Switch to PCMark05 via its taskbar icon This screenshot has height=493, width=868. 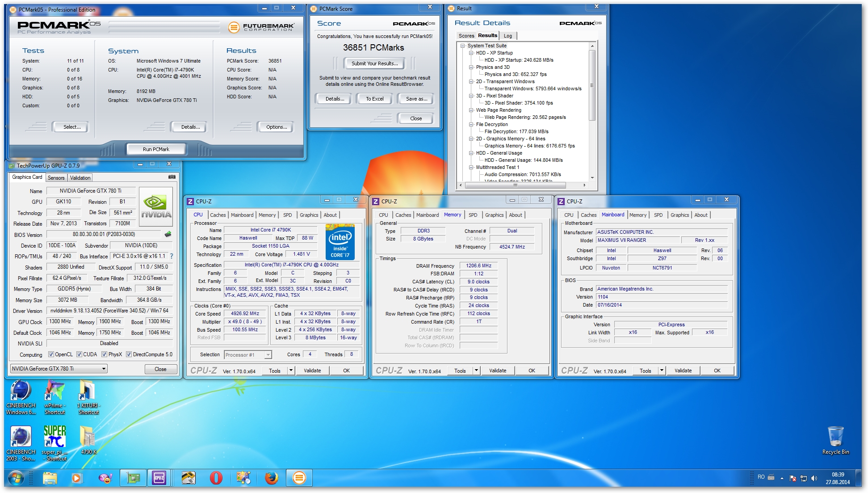(x=299, y=478)
